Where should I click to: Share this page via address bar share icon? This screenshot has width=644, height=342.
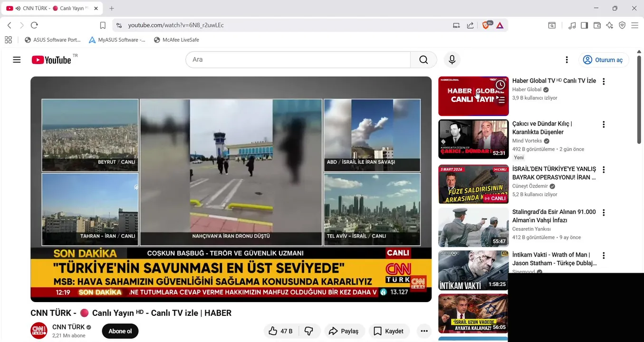(x=470, y=25)
